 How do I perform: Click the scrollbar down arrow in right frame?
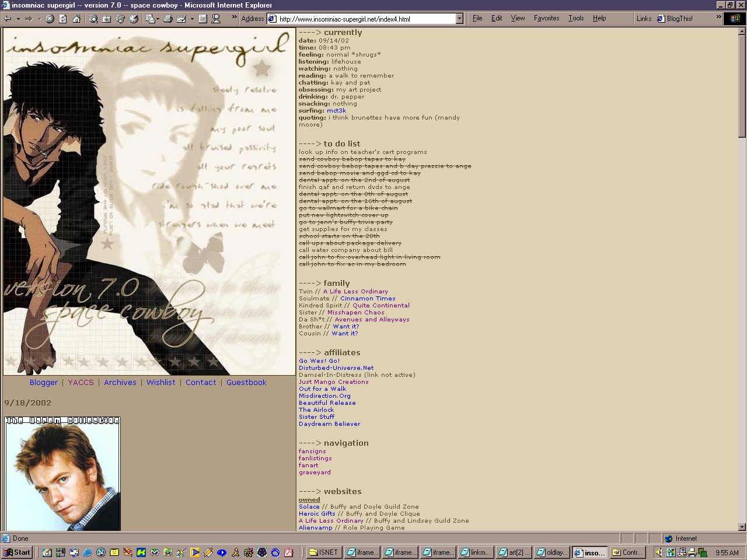742,527
